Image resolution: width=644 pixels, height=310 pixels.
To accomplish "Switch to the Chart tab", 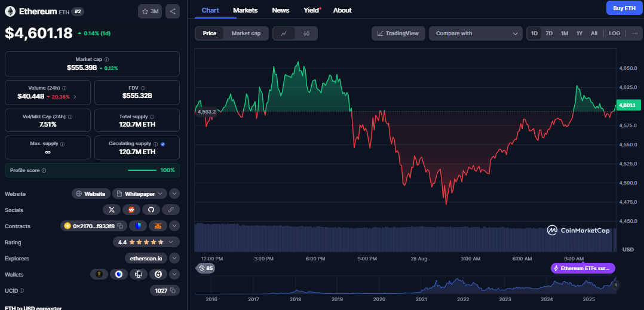I will point(210,10).
